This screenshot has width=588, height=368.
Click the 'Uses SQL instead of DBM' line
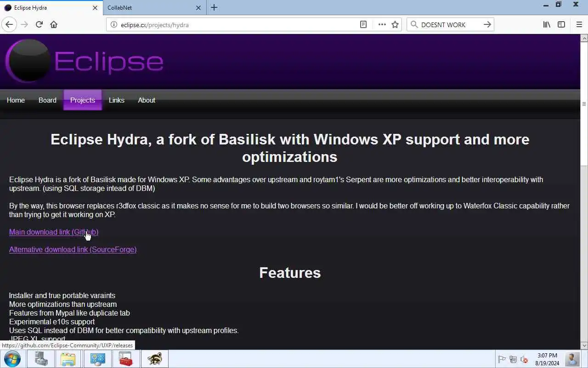124,330
